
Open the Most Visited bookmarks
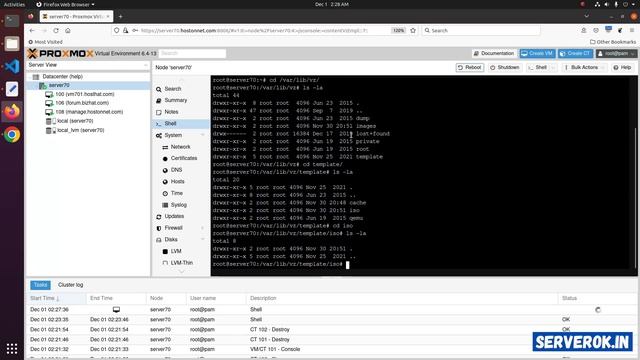[x=45, y=42]
